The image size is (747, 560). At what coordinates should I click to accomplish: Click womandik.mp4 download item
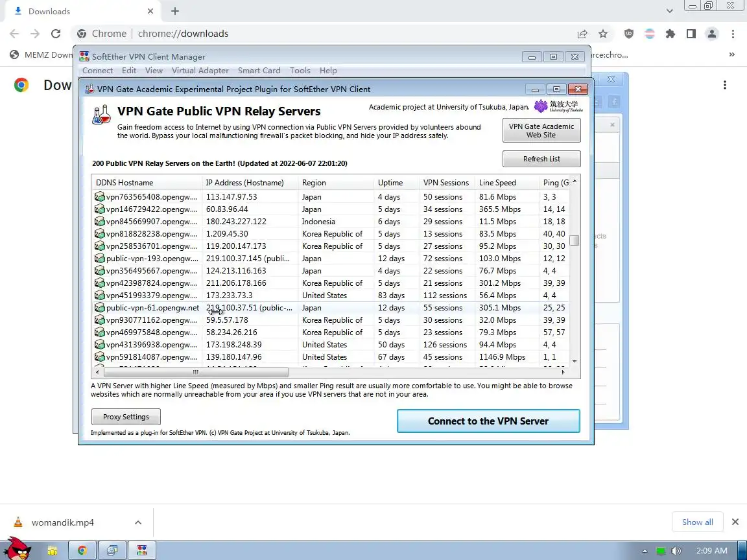point(62,522)
